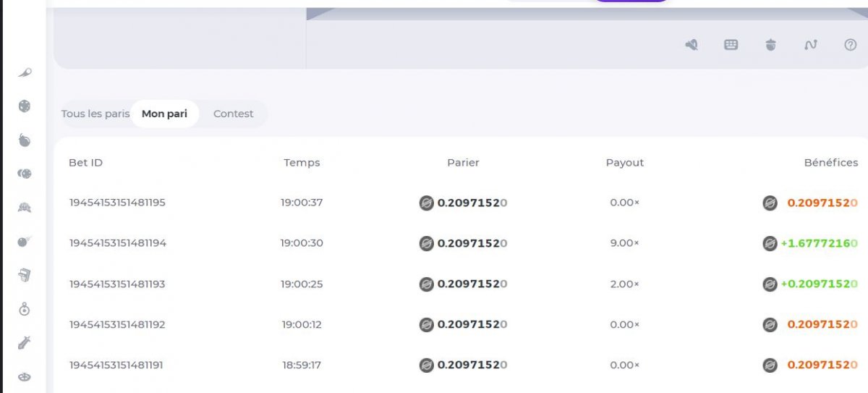This screenshot has width=868, height=393.
Task: Toggle the muted sound icon
Action: point(692,45)
